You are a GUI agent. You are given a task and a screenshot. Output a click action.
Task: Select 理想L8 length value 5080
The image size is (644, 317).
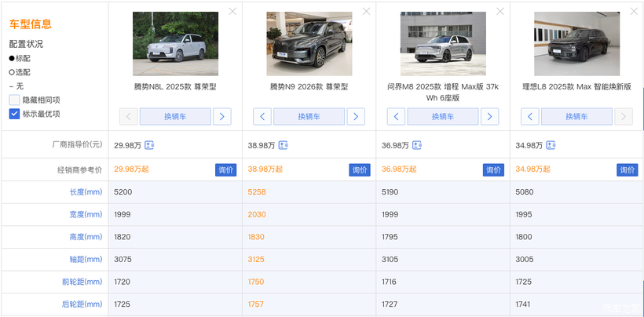525,192
